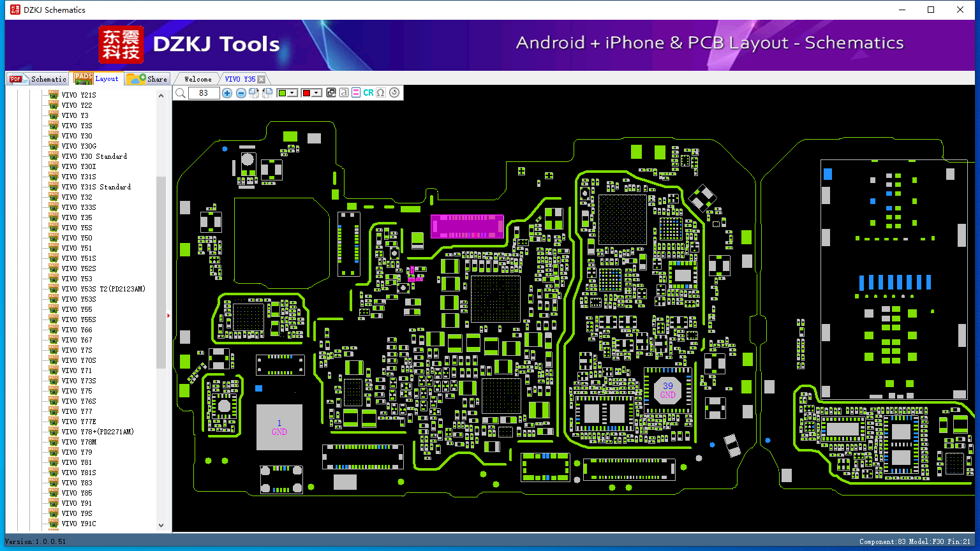Zoom out with the blue minus button
Image resolution: width=980 pixels, height=551 pixels.
click(x=241, y=93)
